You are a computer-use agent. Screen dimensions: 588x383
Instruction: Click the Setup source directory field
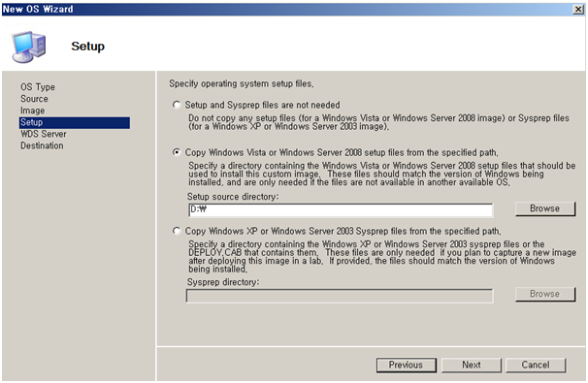point(341,209)
